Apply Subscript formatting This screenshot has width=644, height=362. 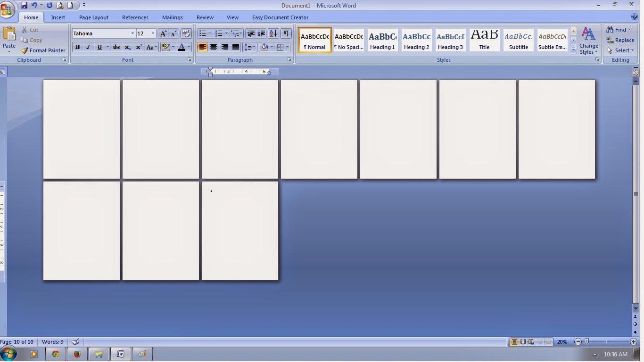pos(127,47)
